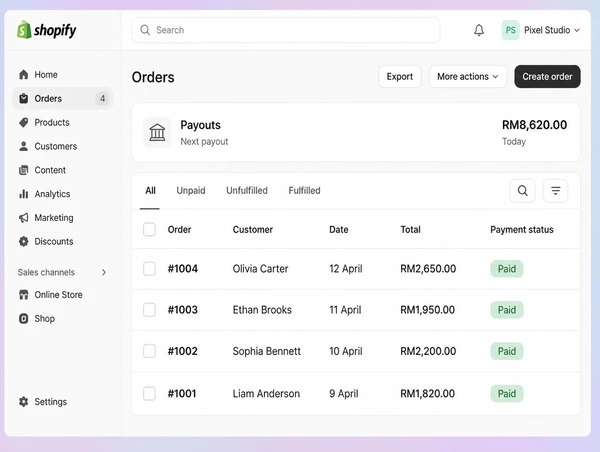This screenshot has height=452, width=600.
Task: Click the Total column header
Action: [x=410, y=230]
